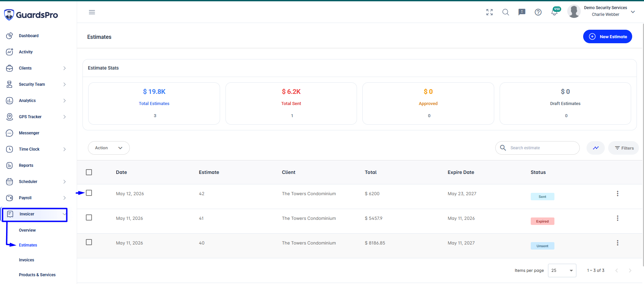This screenshot has width=644, height=284.
Task: Click the New Estimate button
Action: point(607,36)
